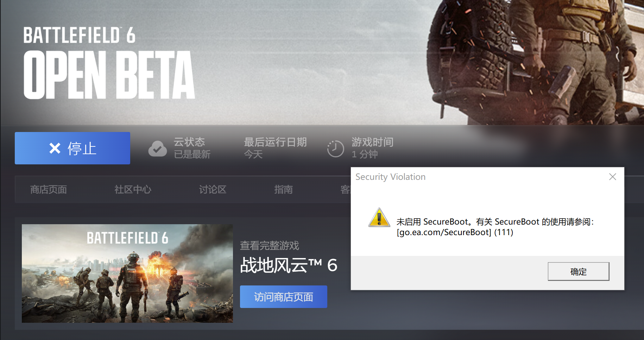Close the Security Violation dialog

click(613, 177)
